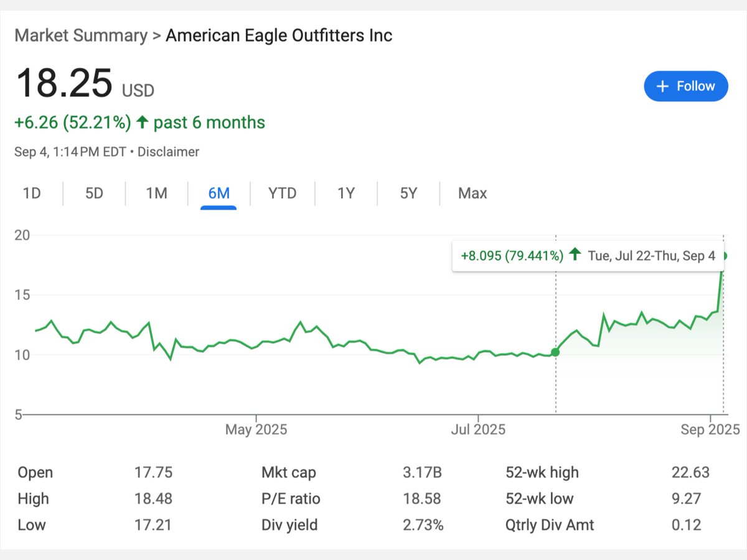Switch to the 1D range tab
747x560 pixels.
pyautogui.click(x=32, y=194)
